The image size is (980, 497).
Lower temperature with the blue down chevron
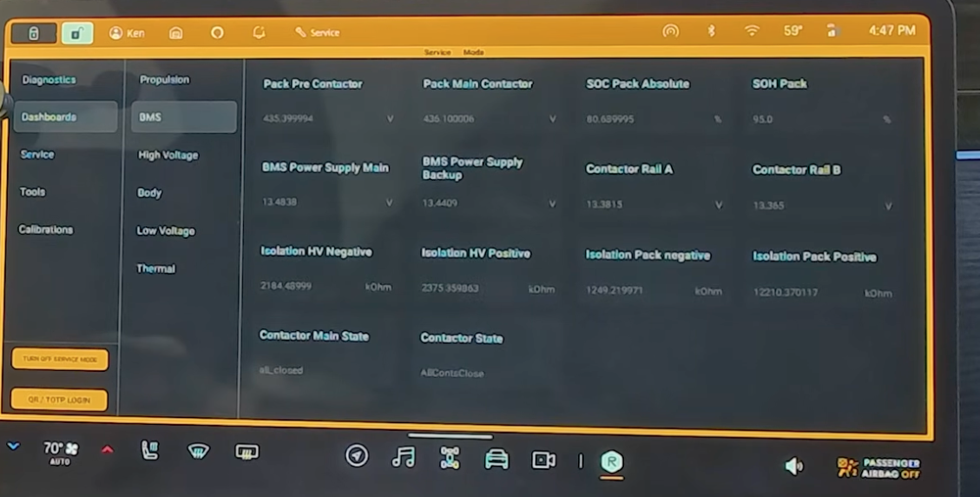13,447
